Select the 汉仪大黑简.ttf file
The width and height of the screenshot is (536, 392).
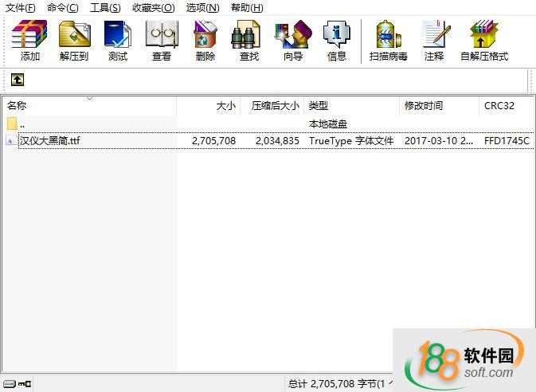pyautogui.click(x=50, y=141)
